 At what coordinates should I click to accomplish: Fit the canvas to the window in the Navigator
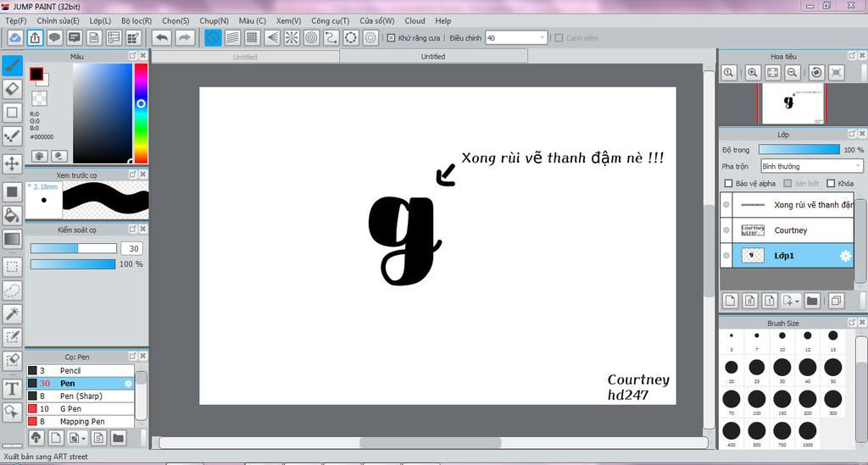coord(772,73)
